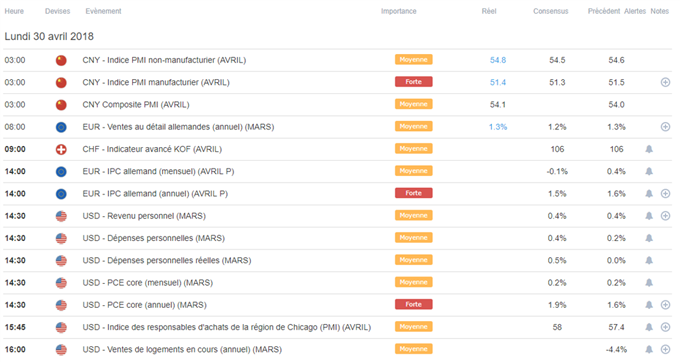The width and height of the screenshot is (680, 362).
Task: Click the 15:45 time cell
Action: [15, 327]
